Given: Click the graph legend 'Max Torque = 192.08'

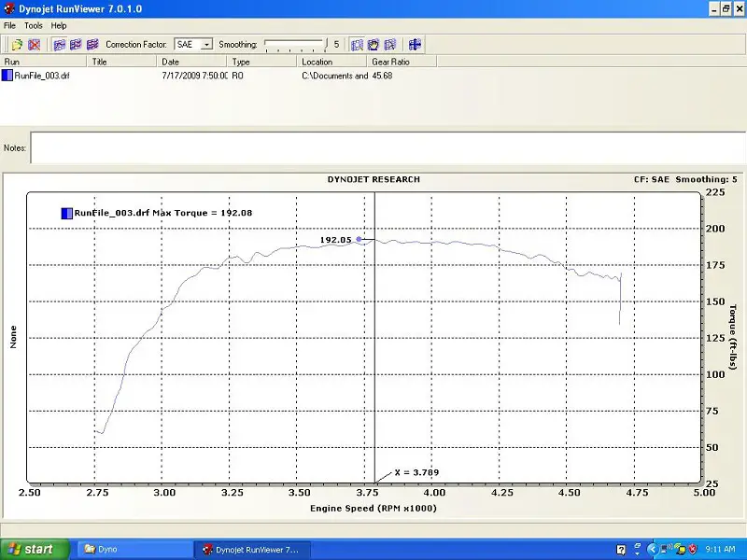Looking at the screenshot, I should pos(202,213).
